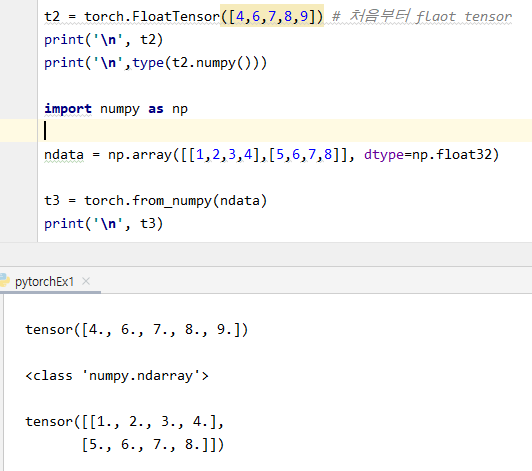
Task: Click output row '[5., 6., 7., 8.]])'
Action: click(x=153, y=445)
